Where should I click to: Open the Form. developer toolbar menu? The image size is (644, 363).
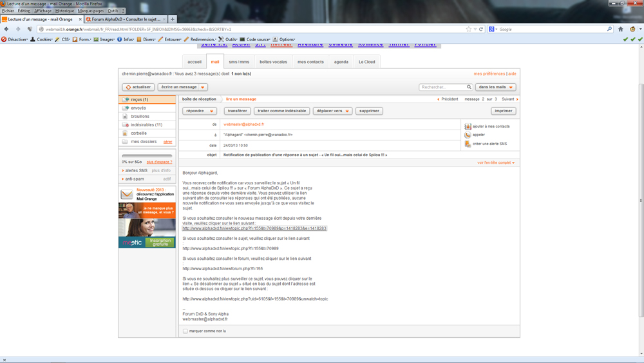pyautogui.click(x=82, y=39)
